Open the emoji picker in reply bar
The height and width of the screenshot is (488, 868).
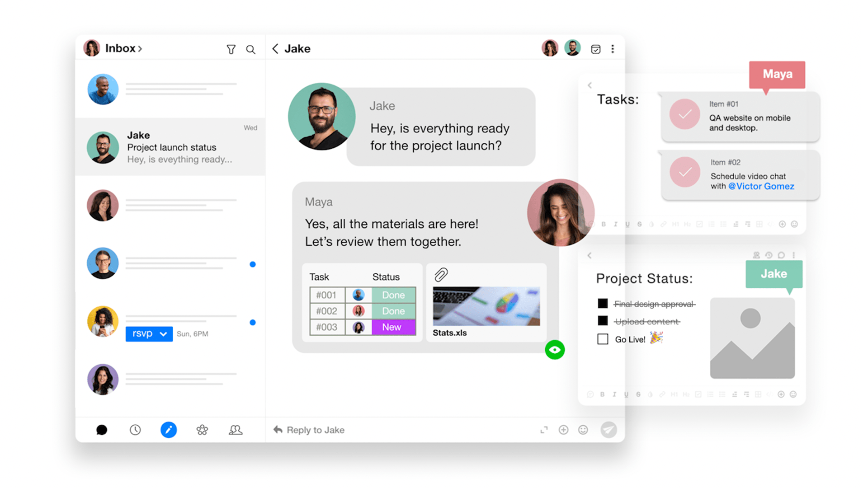[583, 430]
